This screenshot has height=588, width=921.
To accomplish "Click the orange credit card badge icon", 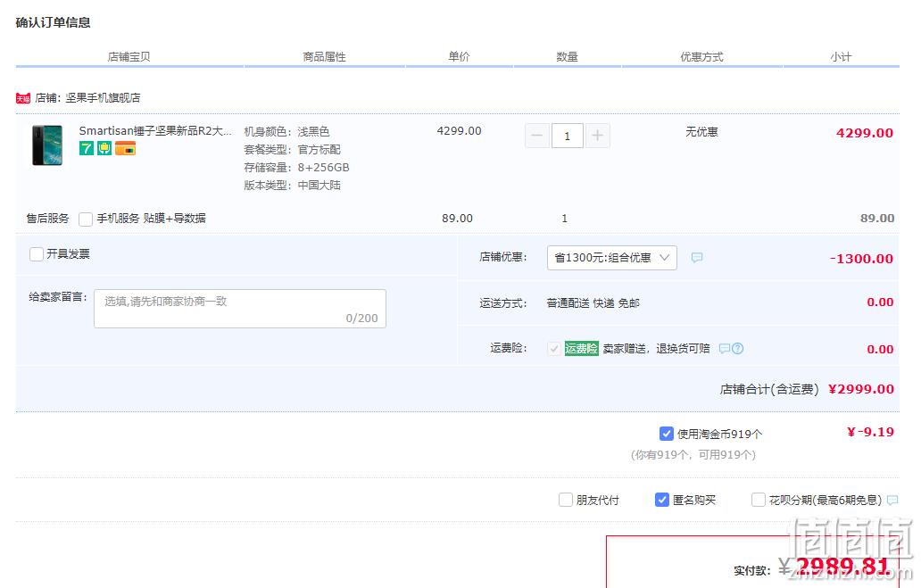I will pos(125,149).
